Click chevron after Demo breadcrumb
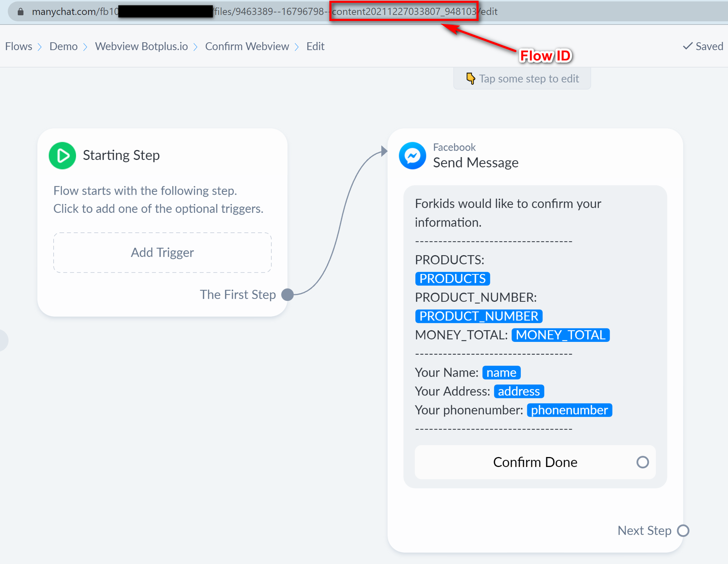This screenshot has height=564, width=728. (85, 47)
